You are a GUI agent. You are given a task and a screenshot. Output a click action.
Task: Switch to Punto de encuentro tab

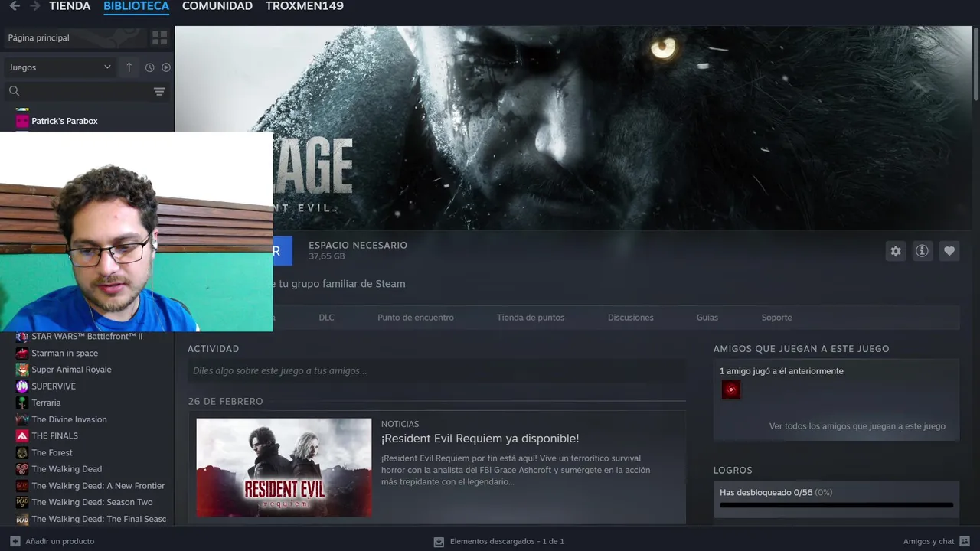coord(416,318)
